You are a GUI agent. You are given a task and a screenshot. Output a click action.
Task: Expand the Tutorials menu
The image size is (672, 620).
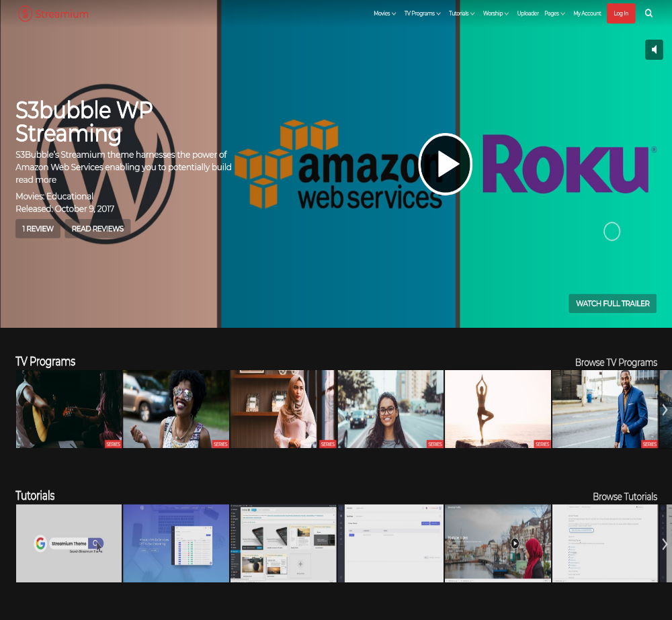462,13
